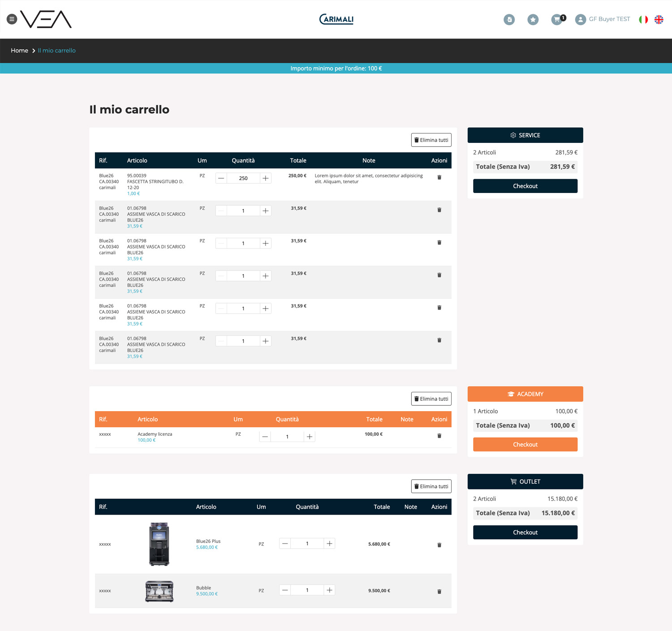Increase quantity of Blue26 Plus
Image resolution: width=672 pixels, height=631 pixels.
329,544
